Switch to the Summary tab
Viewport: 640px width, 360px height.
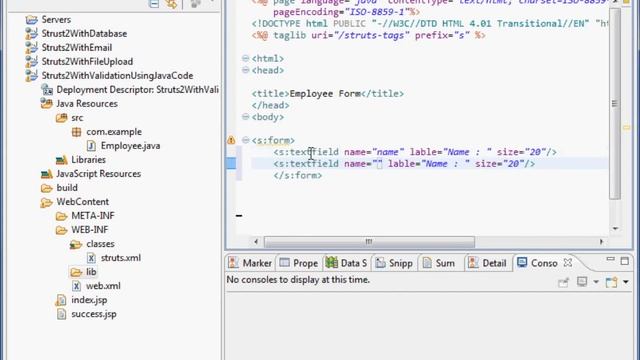pos(439,263)
